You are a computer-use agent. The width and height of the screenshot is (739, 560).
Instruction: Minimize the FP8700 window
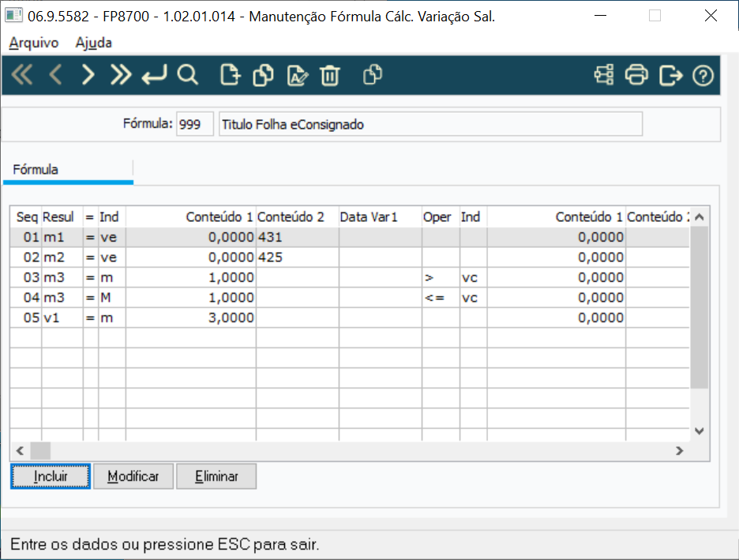(x=600, y=16)
